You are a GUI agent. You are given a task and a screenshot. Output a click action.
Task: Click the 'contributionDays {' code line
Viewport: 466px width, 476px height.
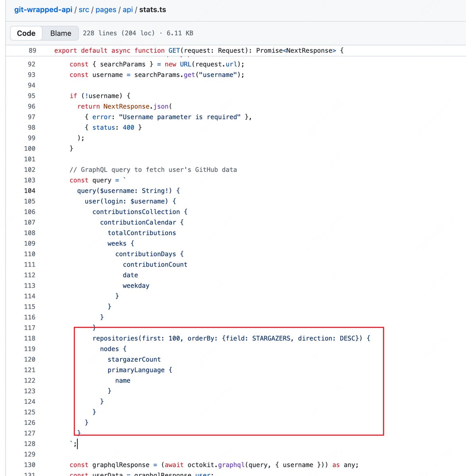point(150,254)
